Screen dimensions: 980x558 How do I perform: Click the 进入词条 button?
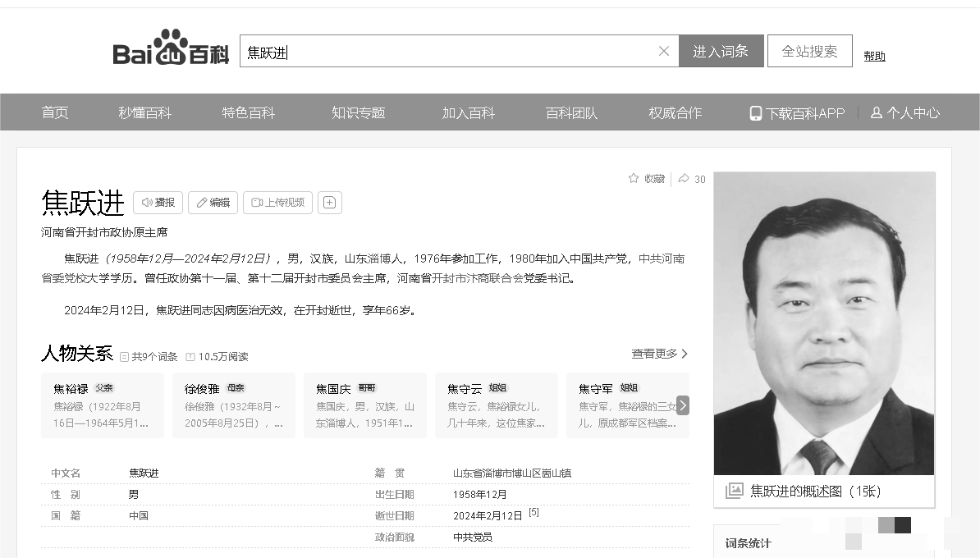pyautogui.click(x=721, y=51)
